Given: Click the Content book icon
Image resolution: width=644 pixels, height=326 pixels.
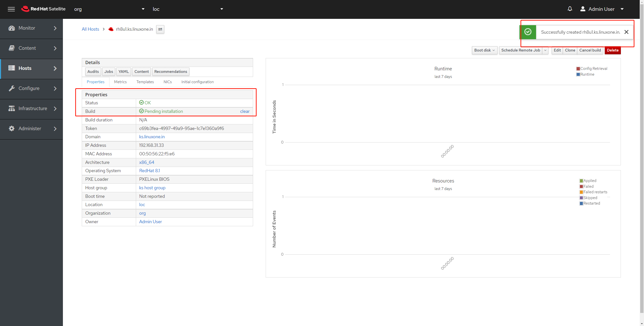Looking at the screenshot, I should pyautogui.click(x=12, y=48).
